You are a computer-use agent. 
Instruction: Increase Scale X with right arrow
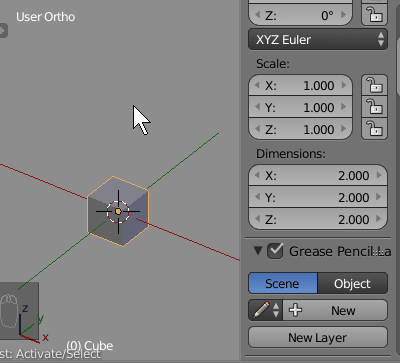coord(344,85)
